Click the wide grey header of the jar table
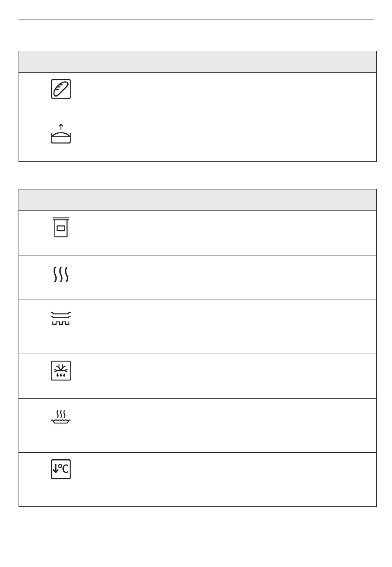392x567 pixels. pos(240,200)
